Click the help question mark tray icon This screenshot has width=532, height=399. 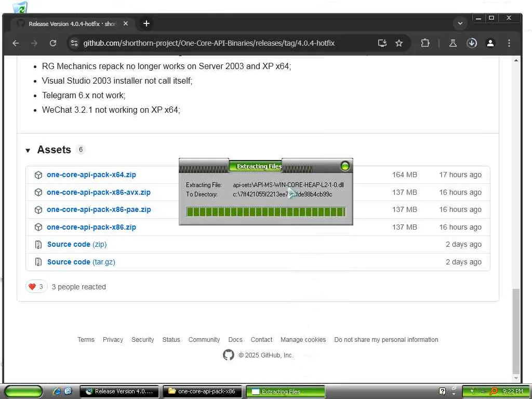442,391
